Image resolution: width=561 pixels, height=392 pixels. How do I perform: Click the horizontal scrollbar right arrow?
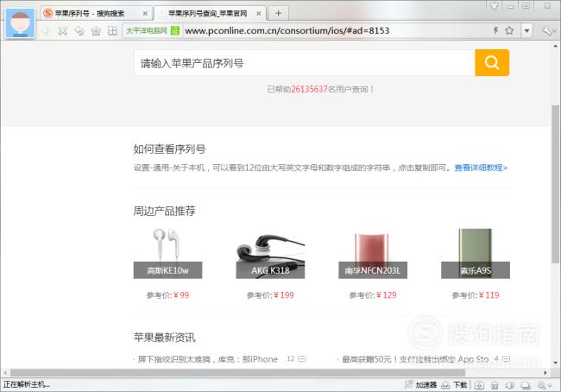tap(545, 373)
